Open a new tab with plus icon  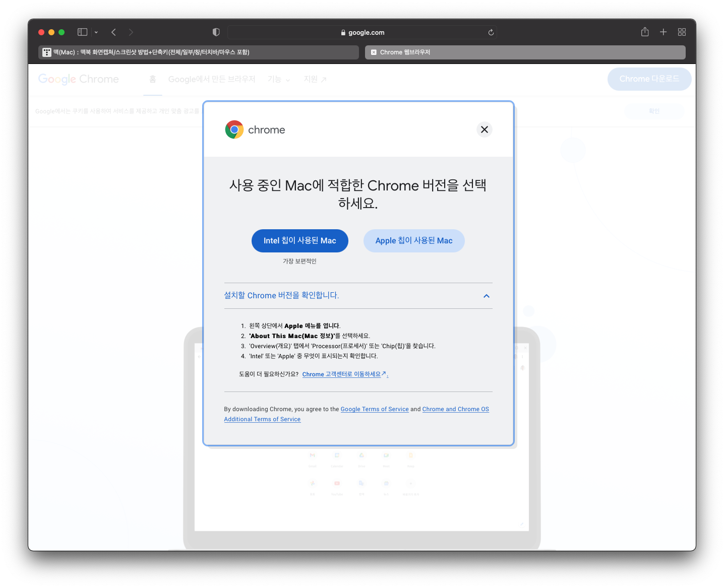click(663, 32)
